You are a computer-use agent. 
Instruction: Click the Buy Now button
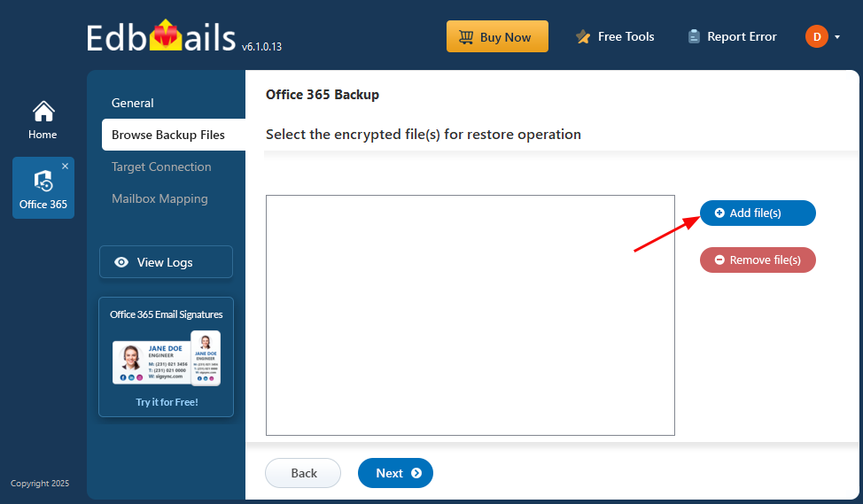[497, 36]
